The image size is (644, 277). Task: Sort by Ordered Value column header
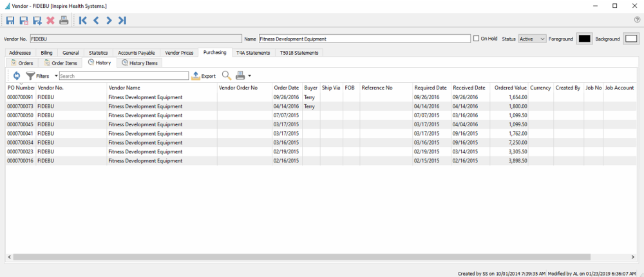click(x=509, y=88)
